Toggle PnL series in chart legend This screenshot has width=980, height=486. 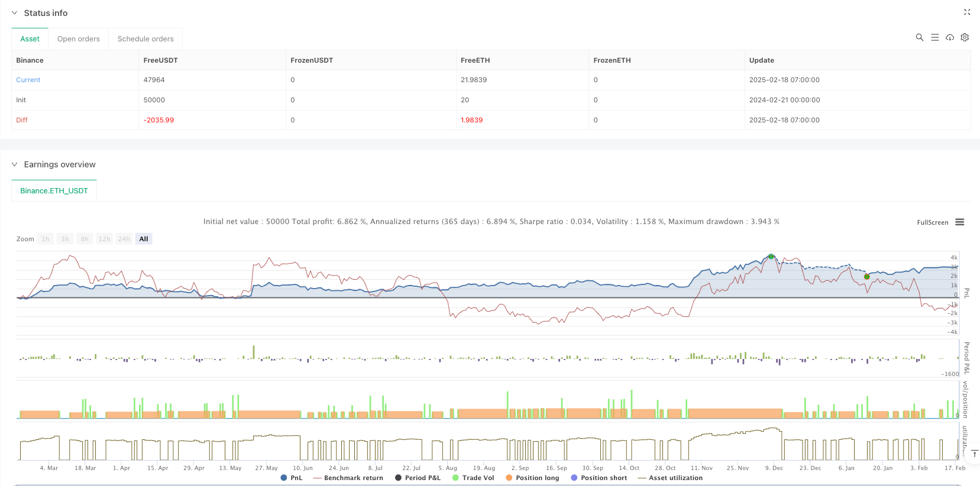coord(292,478)
